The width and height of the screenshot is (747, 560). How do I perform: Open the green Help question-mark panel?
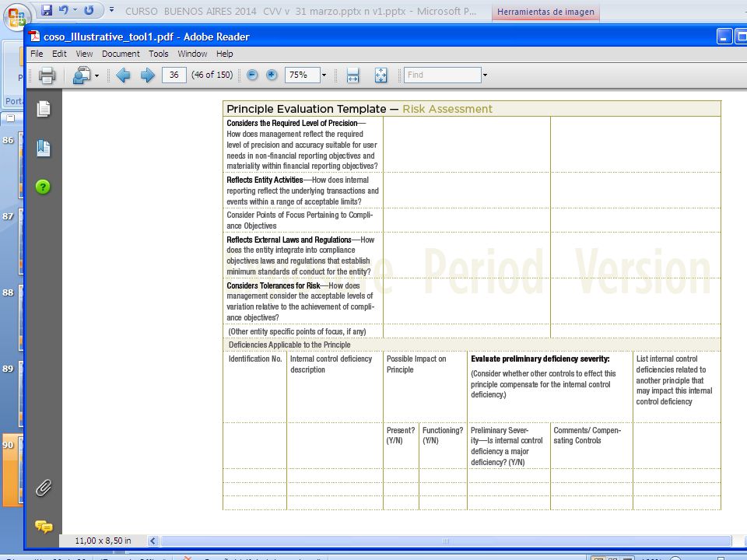tap(43, 187)
